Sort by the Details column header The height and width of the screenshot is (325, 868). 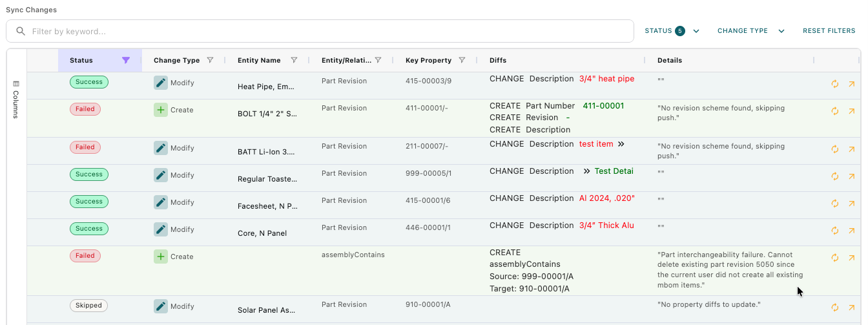tap(669, 60)
